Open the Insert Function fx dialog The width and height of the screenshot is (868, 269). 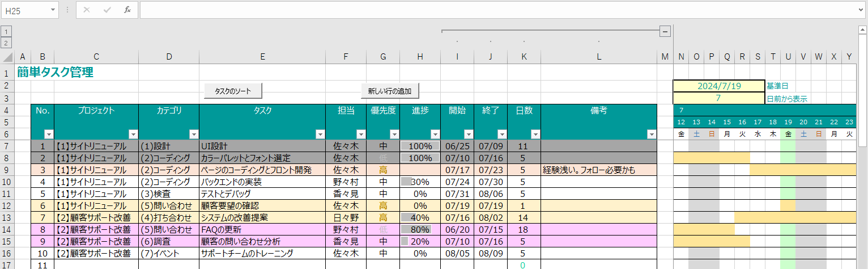[127, 10]
